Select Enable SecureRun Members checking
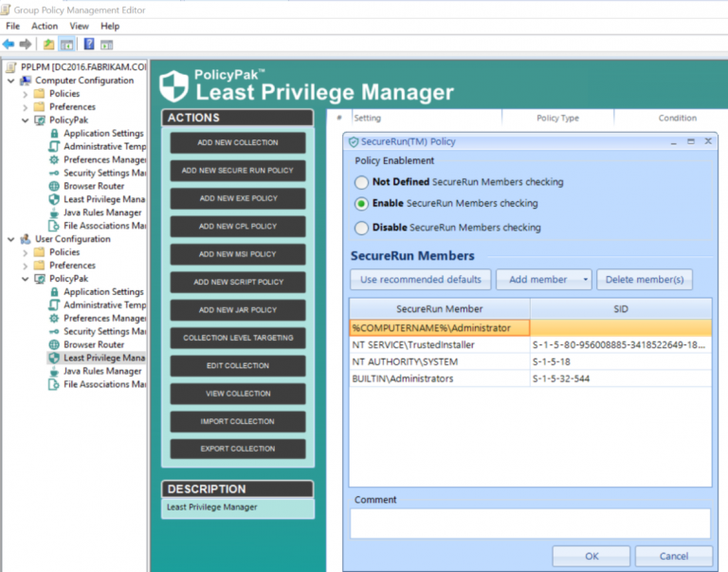 point(362,204)
